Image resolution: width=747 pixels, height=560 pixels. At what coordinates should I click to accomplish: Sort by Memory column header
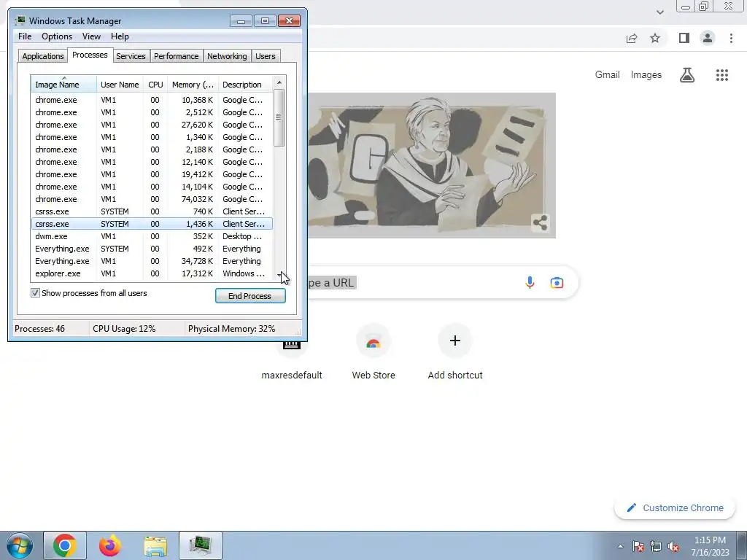click(x=193, y=85)
